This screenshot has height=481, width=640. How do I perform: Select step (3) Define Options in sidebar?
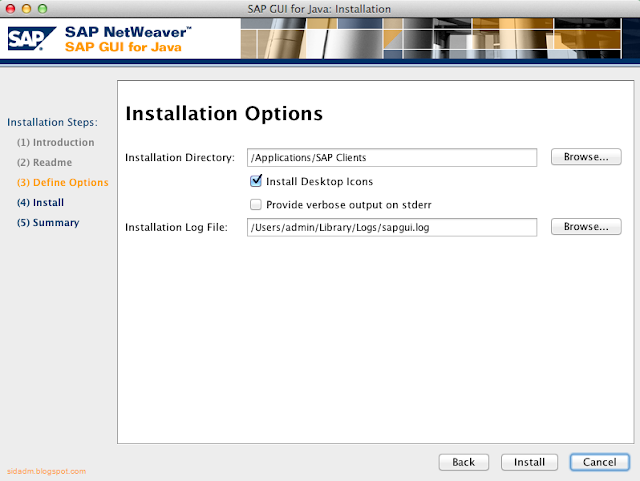[x=63, y=183]
